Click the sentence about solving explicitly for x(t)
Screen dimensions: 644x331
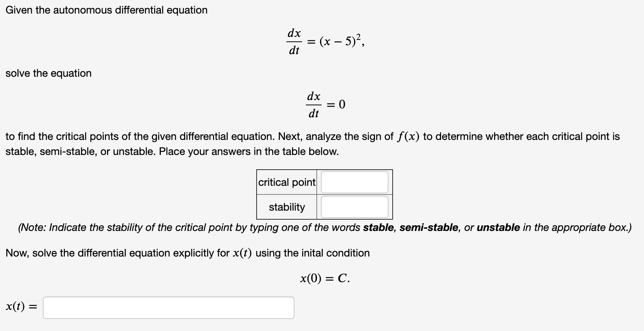[x=187, y=253]
